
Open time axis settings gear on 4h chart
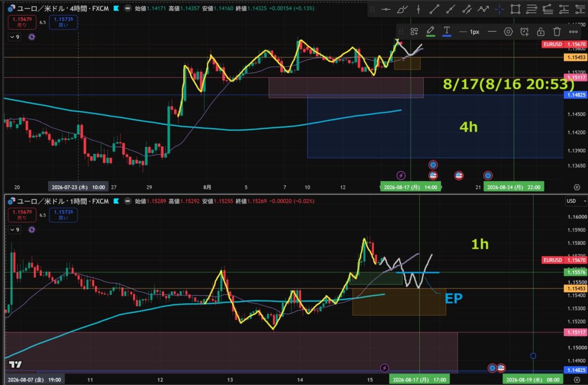click(577, 187)
